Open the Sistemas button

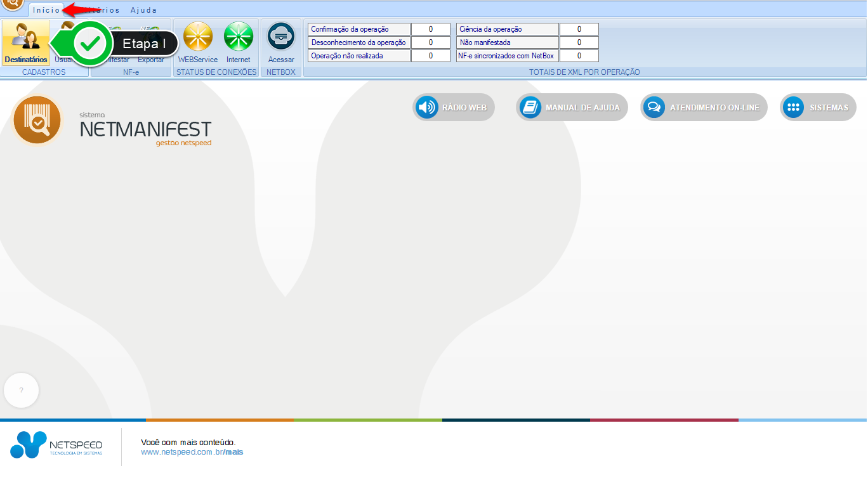(818, 107)
